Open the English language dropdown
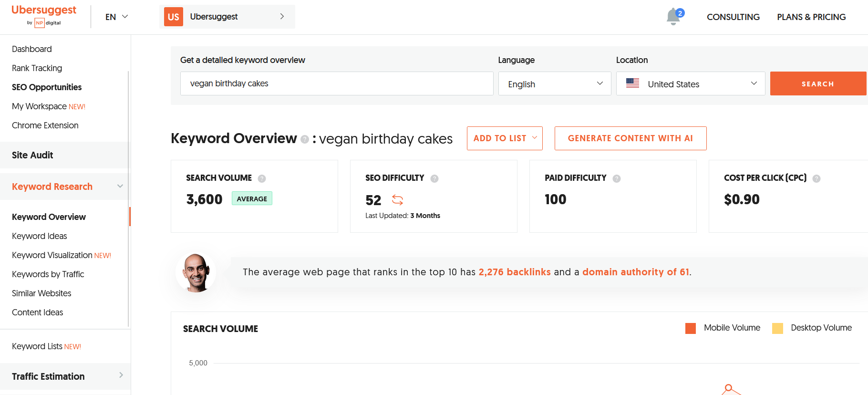This screenshot has width=868, height=395. click(x=555, y=83)
